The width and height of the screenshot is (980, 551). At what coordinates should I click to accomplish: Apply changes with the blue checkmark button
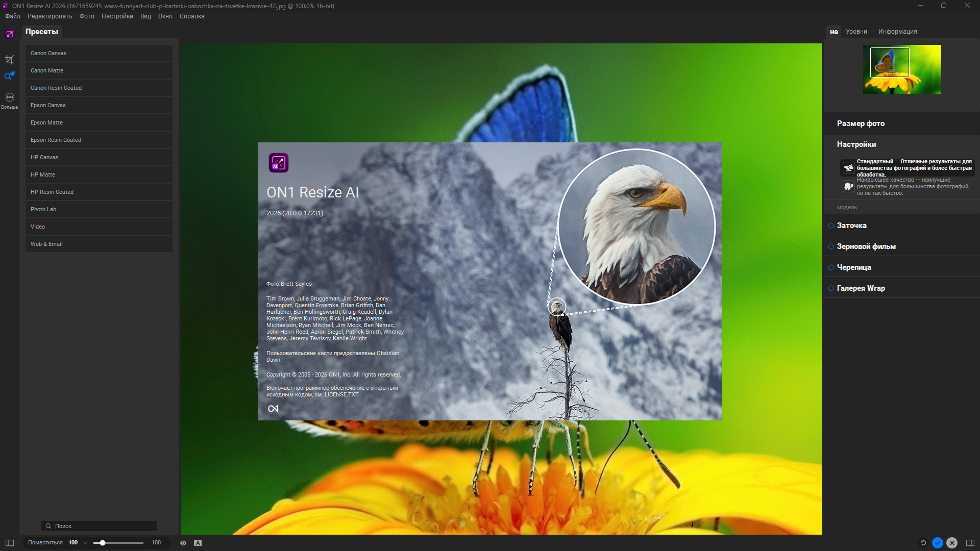(938, 543)
